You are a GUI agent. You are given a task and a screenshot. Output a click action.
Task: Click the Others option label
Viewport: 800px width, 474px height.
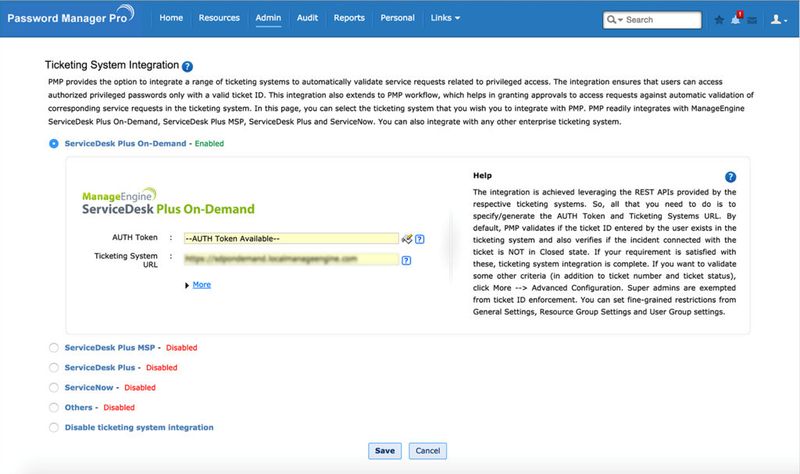point(79,407)
